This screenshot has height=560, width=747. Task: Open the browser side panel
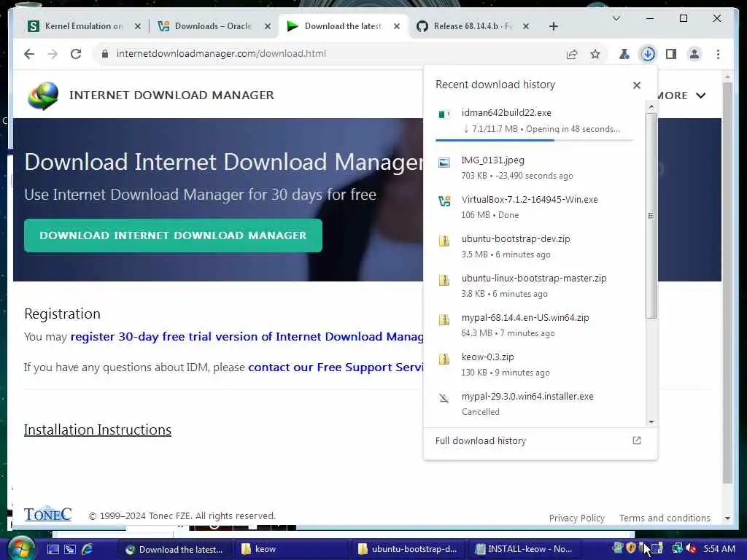point(671,54)
